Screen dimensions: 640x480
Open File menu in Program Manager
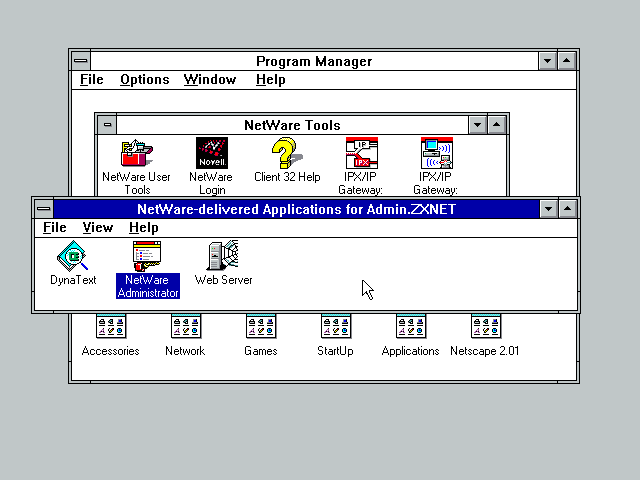(91, 80)
